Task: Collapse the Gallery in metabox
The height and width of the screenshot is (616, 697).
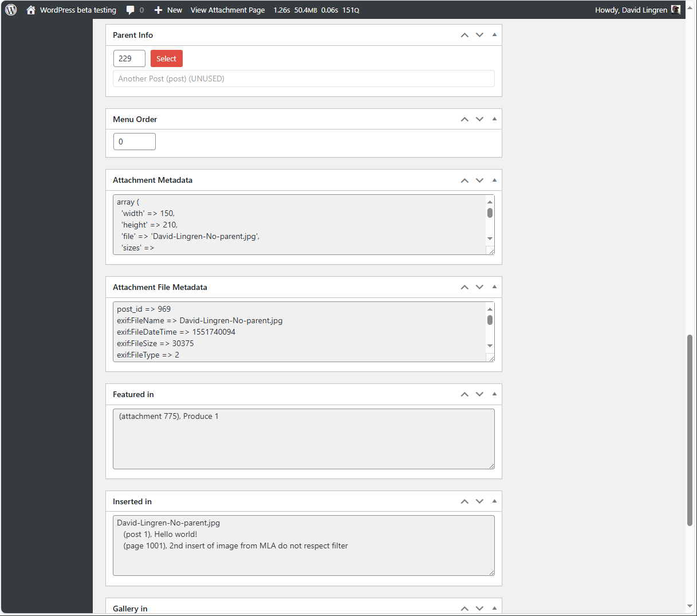Action: (494, 608)
